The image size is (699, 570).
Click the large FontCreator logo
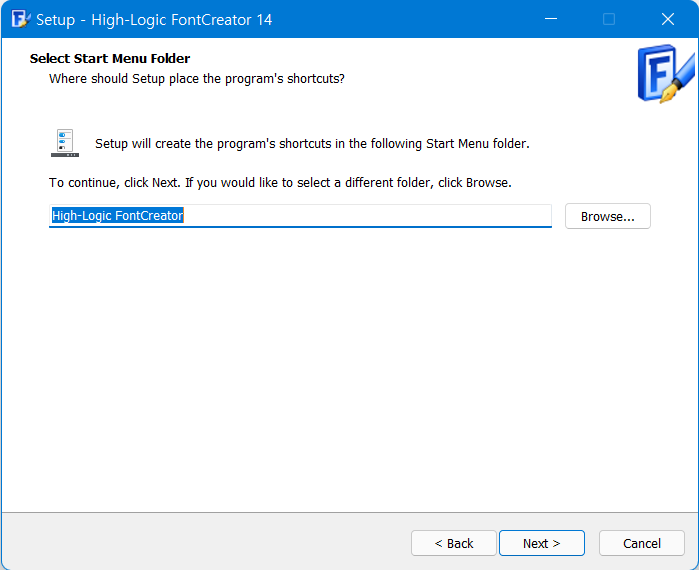coord(666,74)
